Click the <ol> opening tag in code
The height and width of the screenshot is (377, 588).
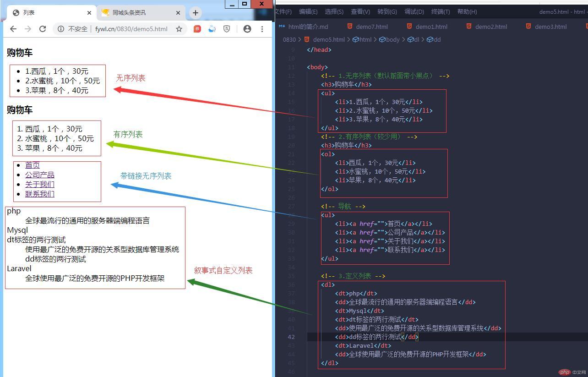328,154
